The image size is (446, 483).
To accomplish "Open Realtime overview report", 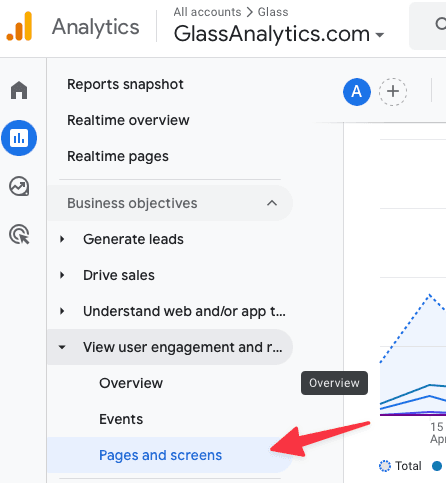I will [128, 120].
